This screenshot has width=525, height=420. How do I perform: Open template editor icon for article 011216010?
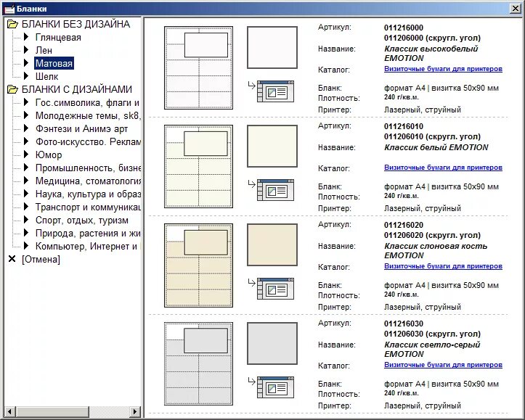coord(275,190)
